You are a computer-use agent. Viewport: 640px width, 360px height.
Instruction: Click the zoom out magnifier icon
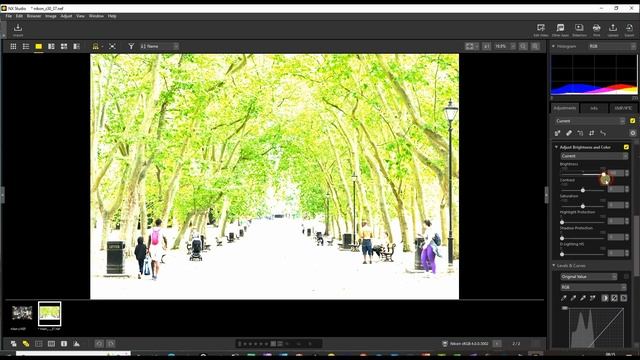[x=523, y=47]
